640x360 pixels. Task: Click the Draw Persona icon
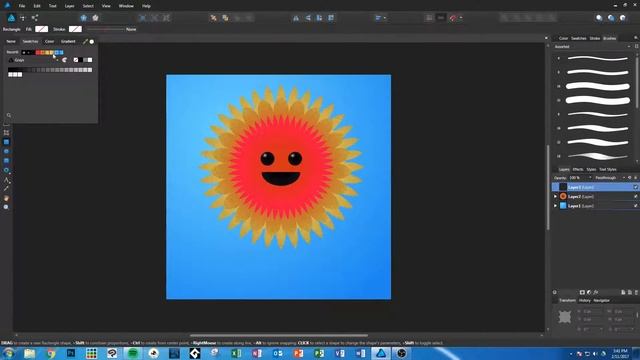(x=11, y=18)
